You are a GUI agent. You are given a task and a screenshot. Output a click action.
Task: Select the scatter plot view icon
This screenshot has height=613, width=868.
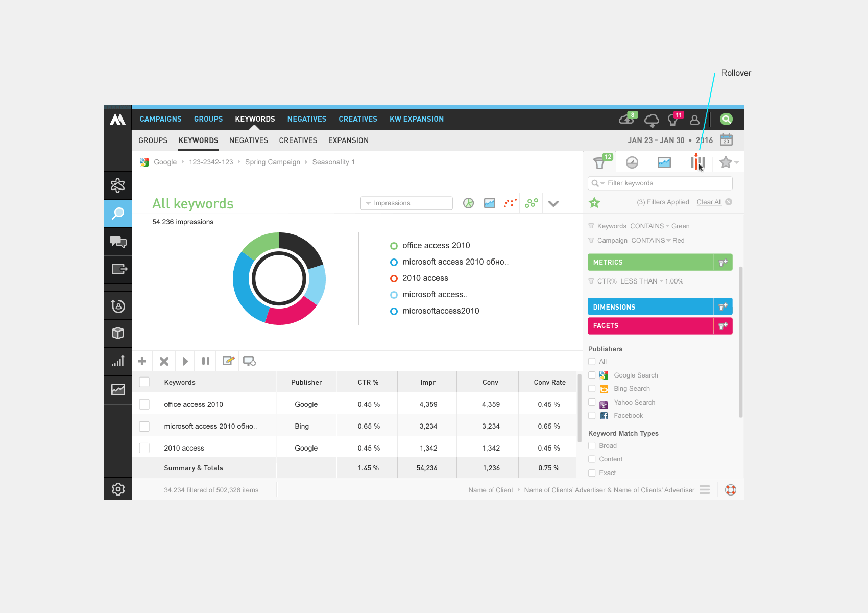[x=510, y=203]
